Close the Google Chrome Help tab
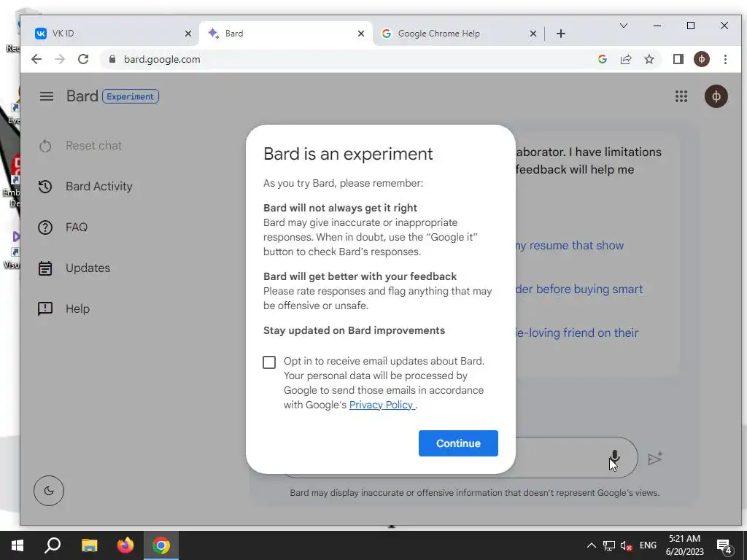Viewport: 747px width, 560px height. 533,34
